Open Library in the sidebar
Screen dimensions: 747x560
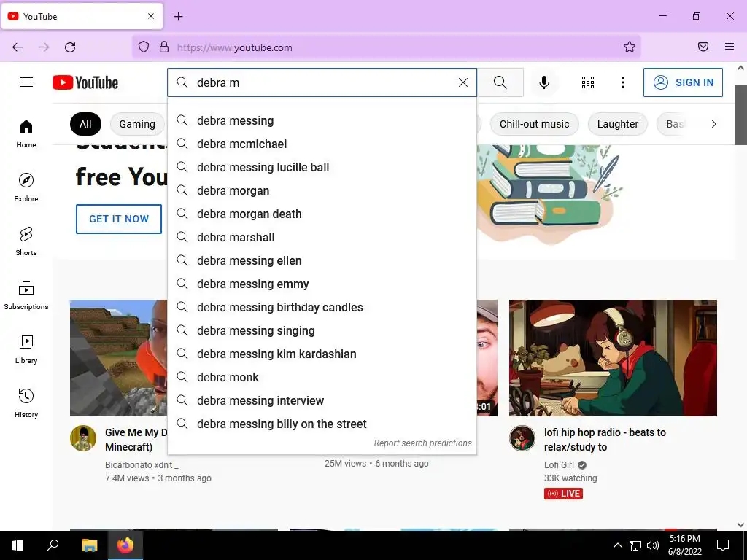tap(26, 349)
